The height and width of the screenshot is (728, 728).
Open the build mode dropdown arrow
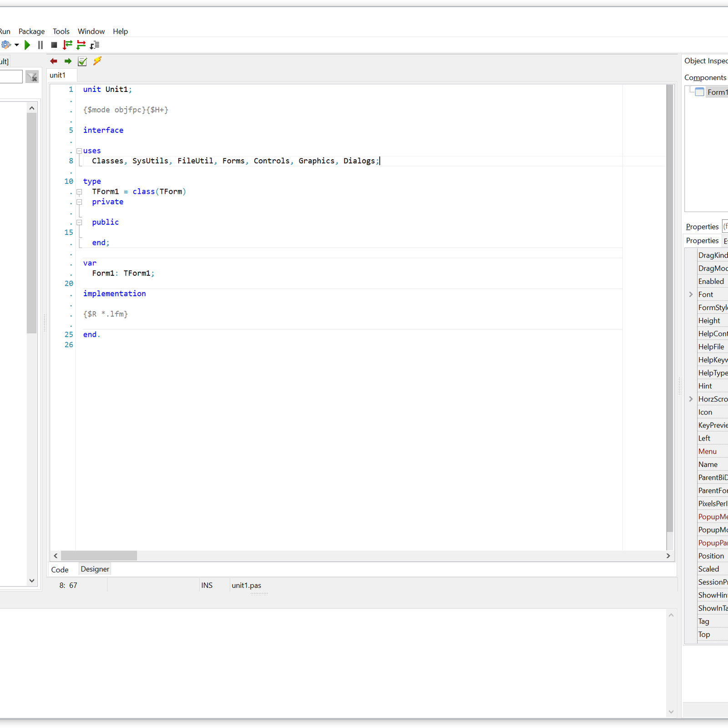coord(17,45)
